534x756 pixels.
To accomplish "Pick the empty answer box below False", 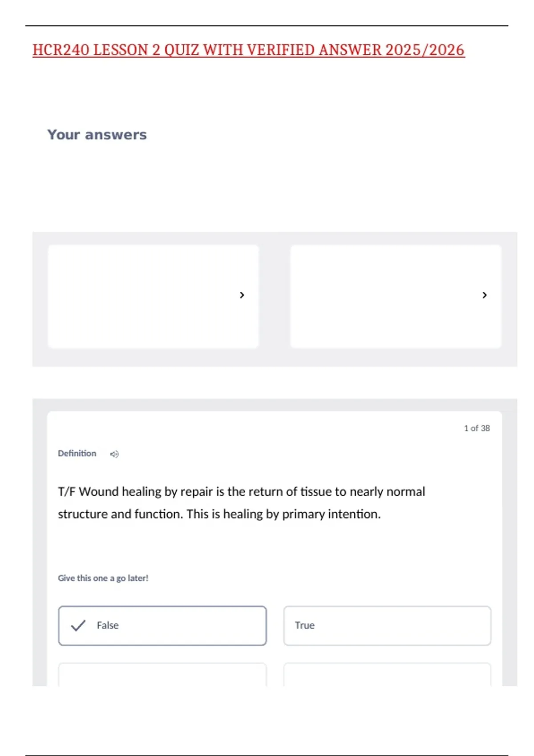I will 162,675.
